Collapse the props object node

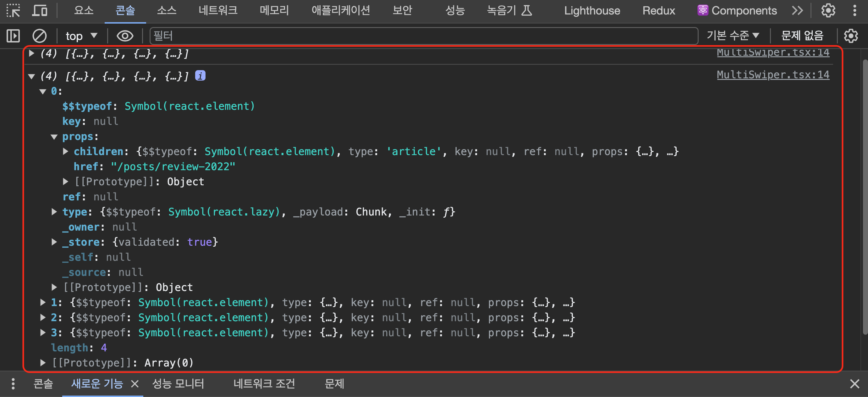coord(54,137)
